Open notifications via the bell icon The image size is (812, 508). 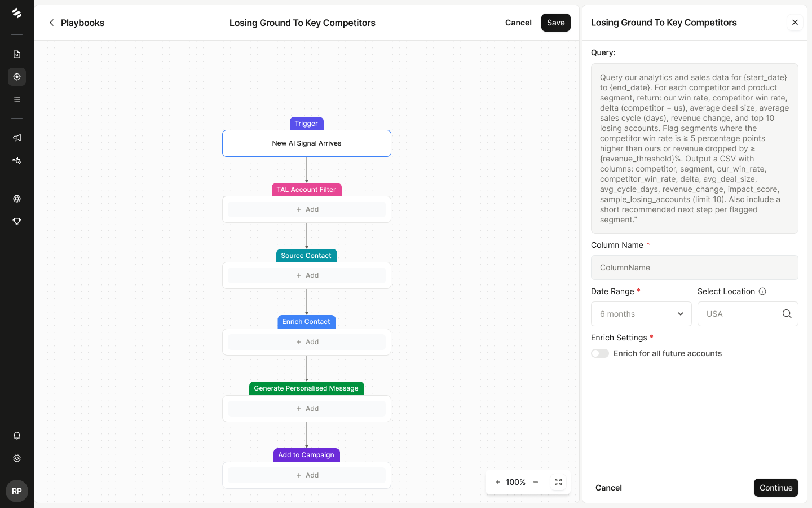16,435
